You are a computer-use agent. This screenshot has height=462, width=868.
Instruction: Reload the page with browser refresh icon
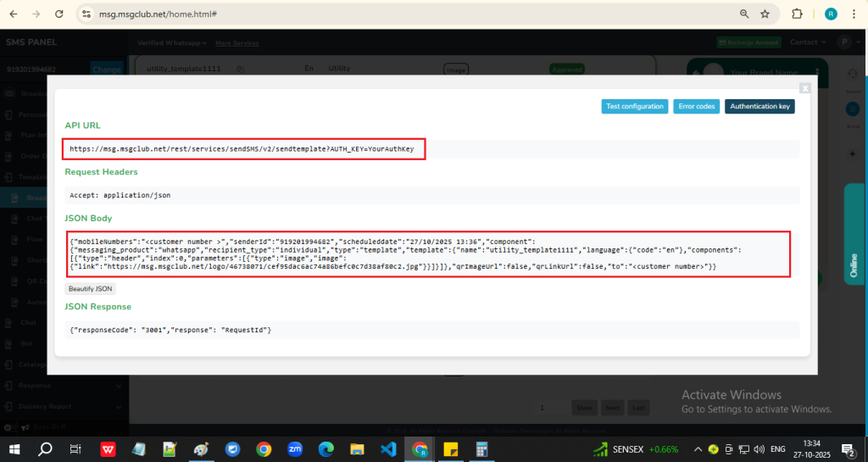point(58,14)
